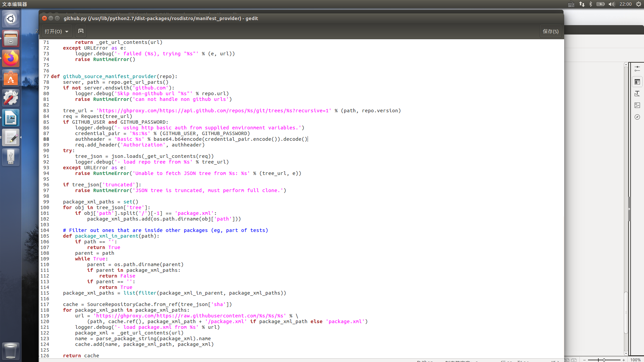644x362 pixels.
Task: Place cursor on 'def github_source_manifest_provider(repo):' line
Action: [114, 76]
